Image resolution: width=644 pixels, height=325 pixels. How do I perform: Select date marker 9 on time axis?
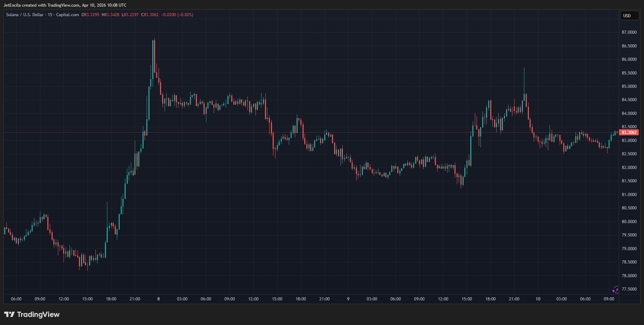point(348,299)
